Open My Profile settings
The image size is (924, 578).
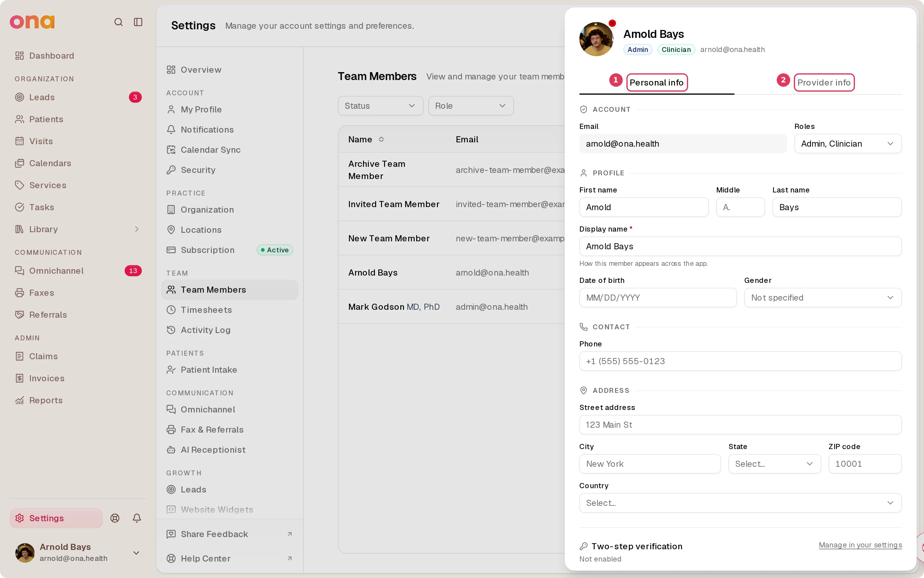pos(229,109)
